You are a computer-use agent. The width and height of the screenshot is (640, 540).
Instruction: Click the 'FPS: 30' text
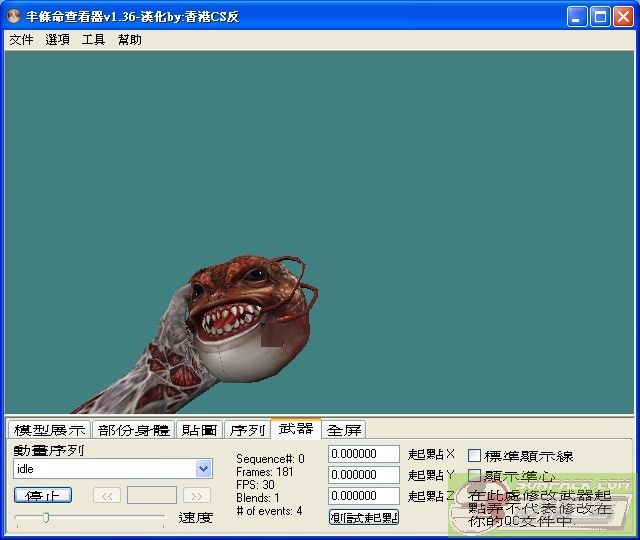(255, 485)
